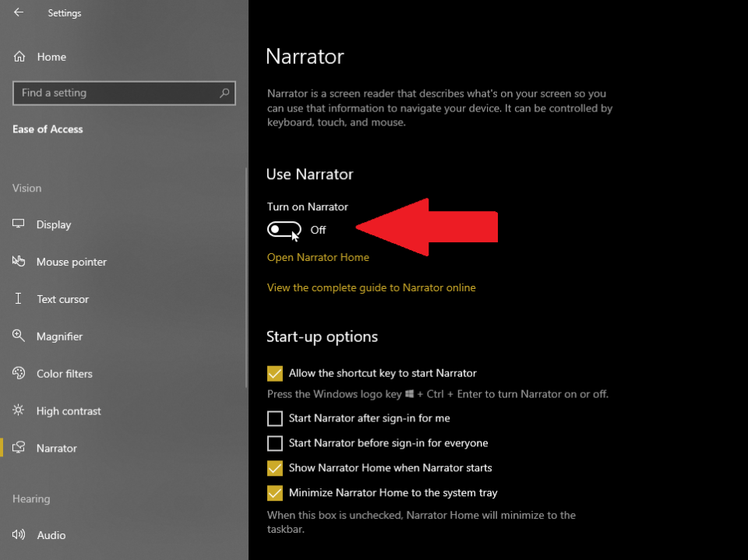Uncheck Show Narrator Home when Narrator starts
748x560 pixels.
point(275,468)
